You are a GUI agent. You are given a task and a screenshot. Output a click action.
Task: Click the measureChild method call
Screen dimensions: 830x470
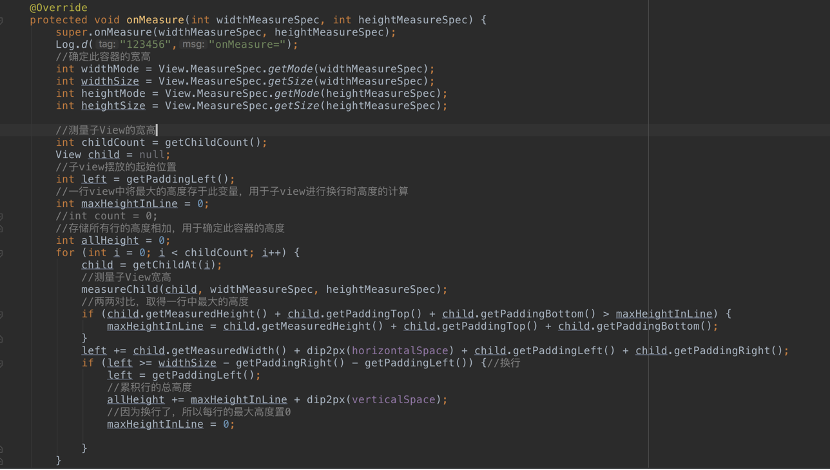pos(120,289)
